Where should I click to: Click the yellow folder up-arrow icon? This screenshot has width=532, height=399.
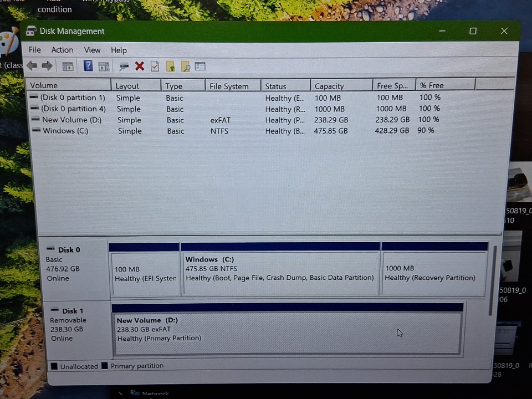pyautogui.click(x=170, y=66)
